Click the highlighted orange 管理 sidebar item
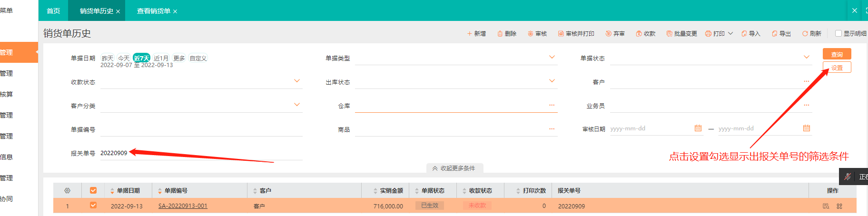 [19, 52]
